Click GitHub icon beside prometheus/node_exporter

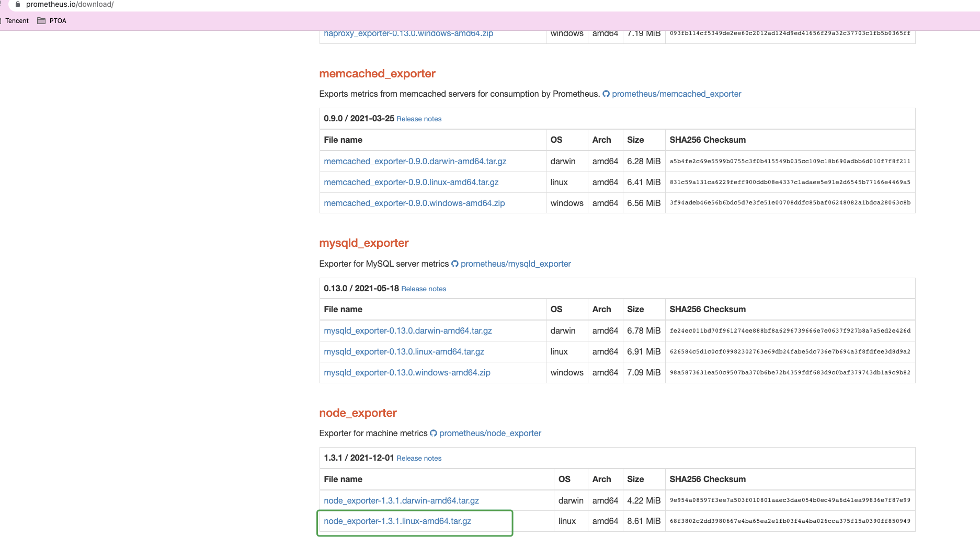point(433,433)
